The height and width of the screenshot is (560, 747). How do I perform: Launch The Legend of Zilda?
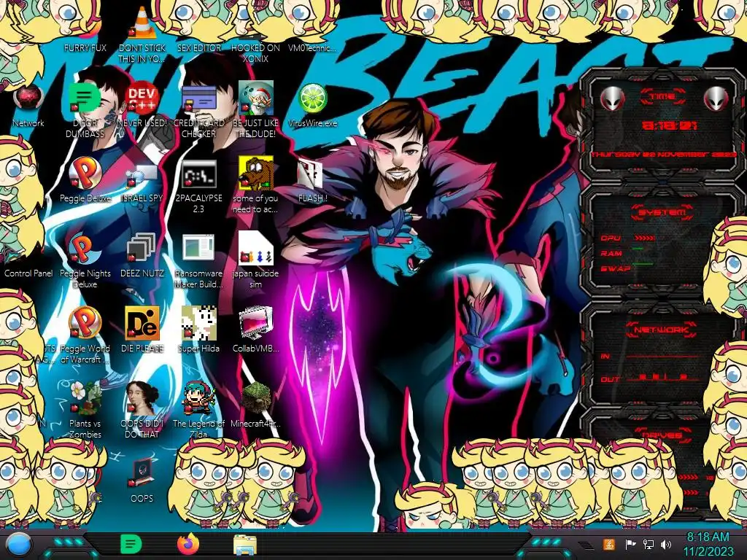[198, 399]
